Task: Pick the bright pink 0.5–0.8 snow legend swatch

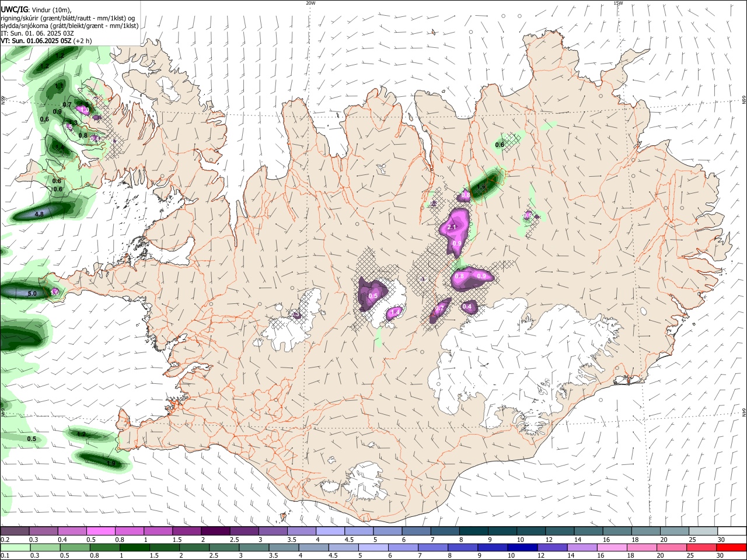Action: click(x=100, y=531)
